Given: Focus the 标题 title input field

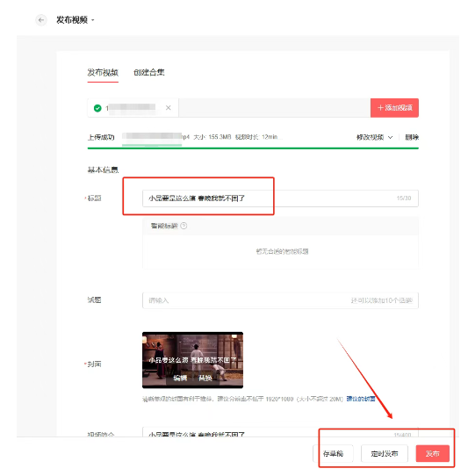Looking at the screenshot, I should (280, 198).
